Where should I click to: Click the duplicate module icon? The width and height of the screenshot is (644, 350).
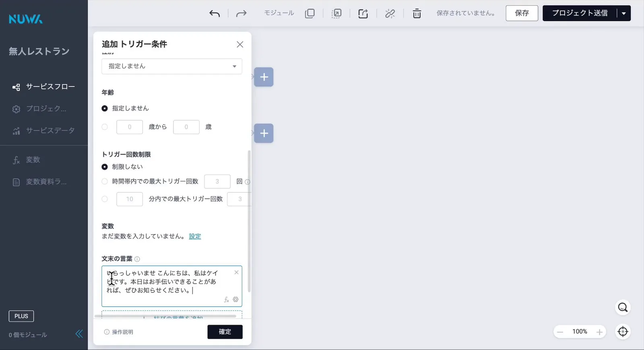point(310,13)
